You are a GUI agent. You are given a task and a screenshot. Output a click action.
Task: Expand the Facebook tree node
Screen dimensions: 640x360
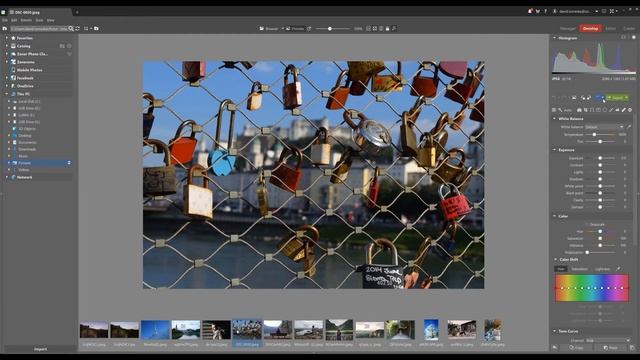coord(7,78)
